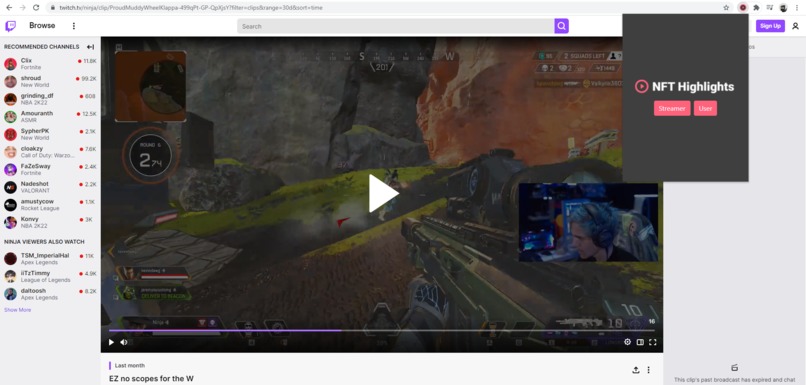Image resolution: width=806 pixels, height=385 pixels.
Task: Click the User button in NFT Highlights
Action: point(705,108)
